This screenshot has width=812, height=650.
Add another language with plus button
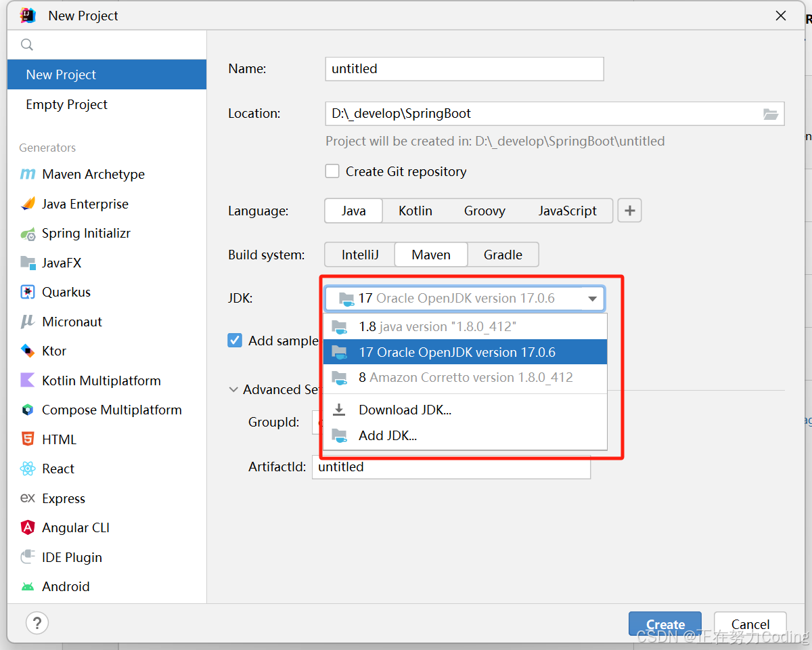coord(630,211)
